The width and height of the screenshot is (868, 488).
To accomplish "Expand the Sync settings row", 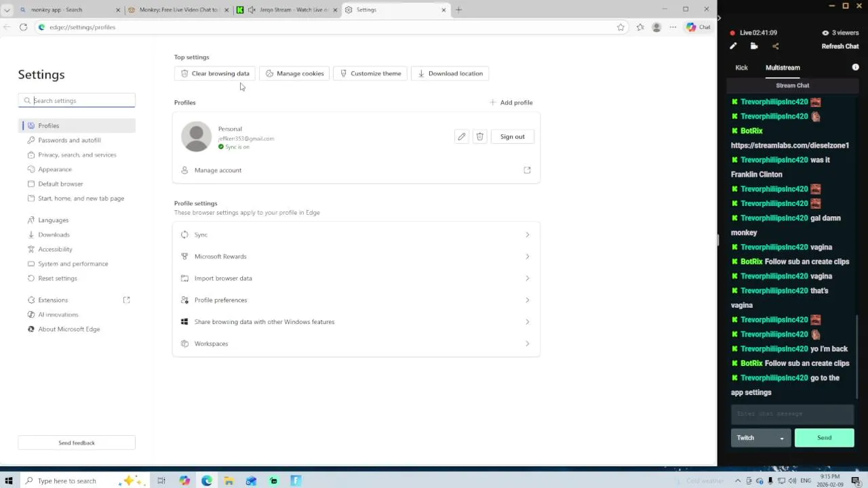I will [x=356, y=235].
